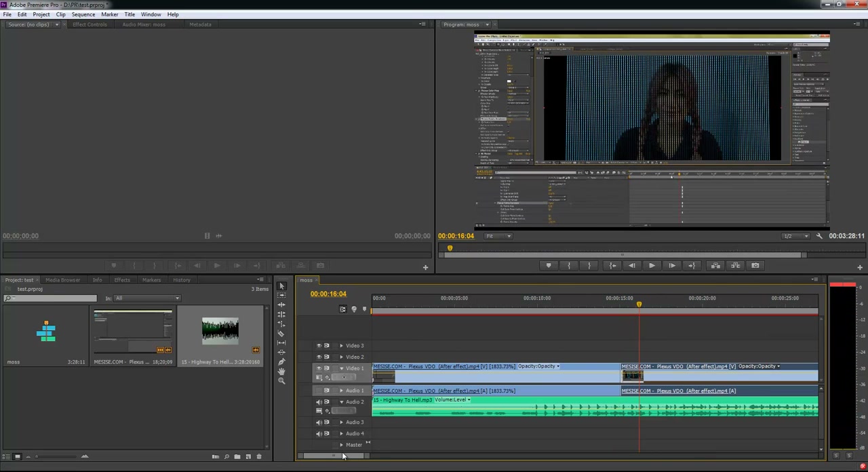Open the Marker menu
The width and height of the screenshot is (868, 472).
pyautogui.click(x=109, y=14)
